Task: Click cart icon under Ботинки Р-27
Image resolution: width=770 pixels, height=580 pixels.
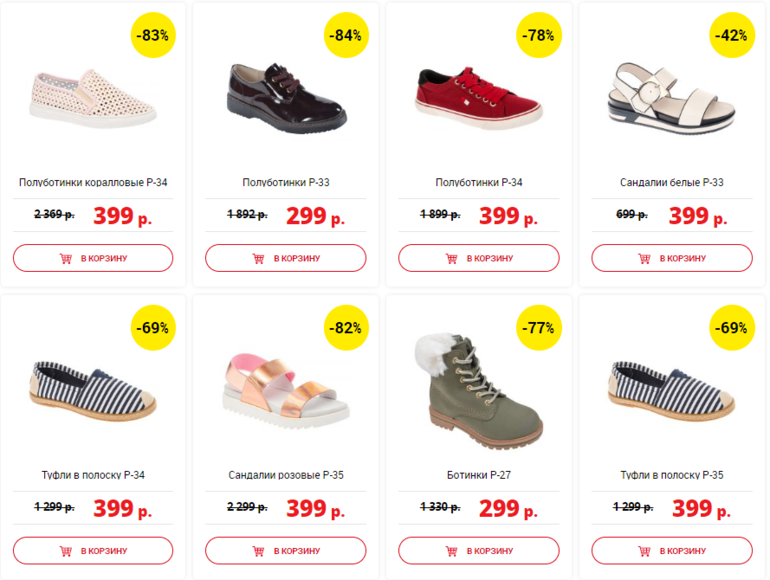Action: (x=452, y=550)
